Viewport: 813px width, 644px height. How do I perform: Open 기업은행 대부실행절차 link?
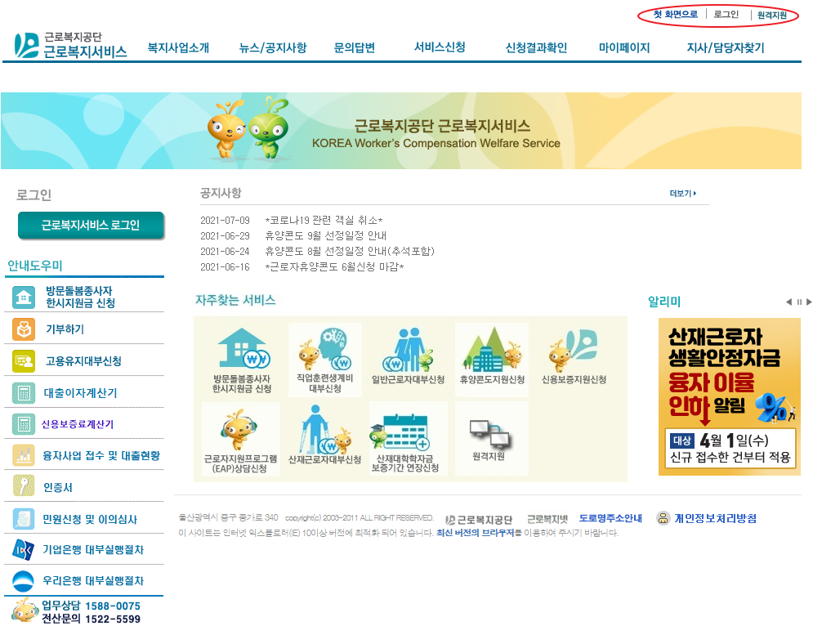click(x=93, y=550)
